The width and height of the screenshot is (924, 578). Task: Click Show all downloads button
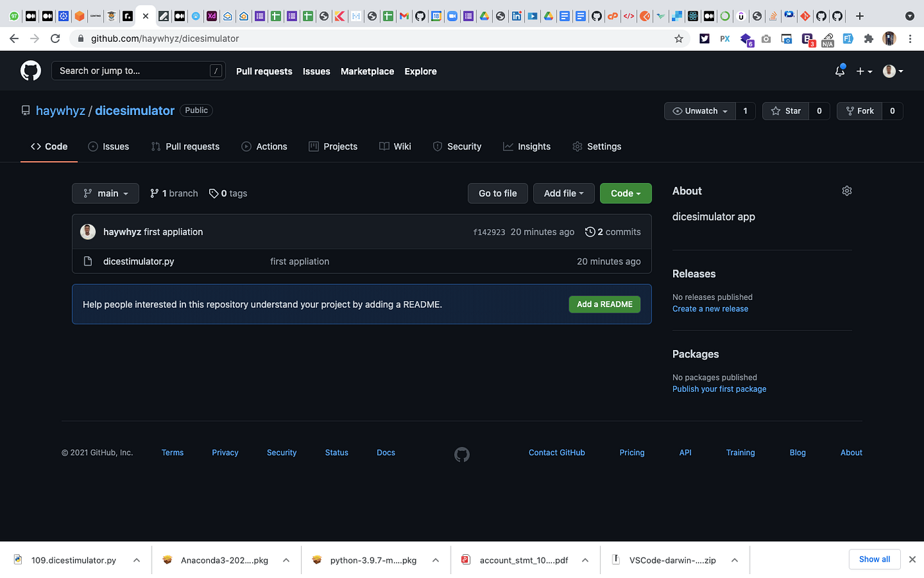(x=874, y=560)
